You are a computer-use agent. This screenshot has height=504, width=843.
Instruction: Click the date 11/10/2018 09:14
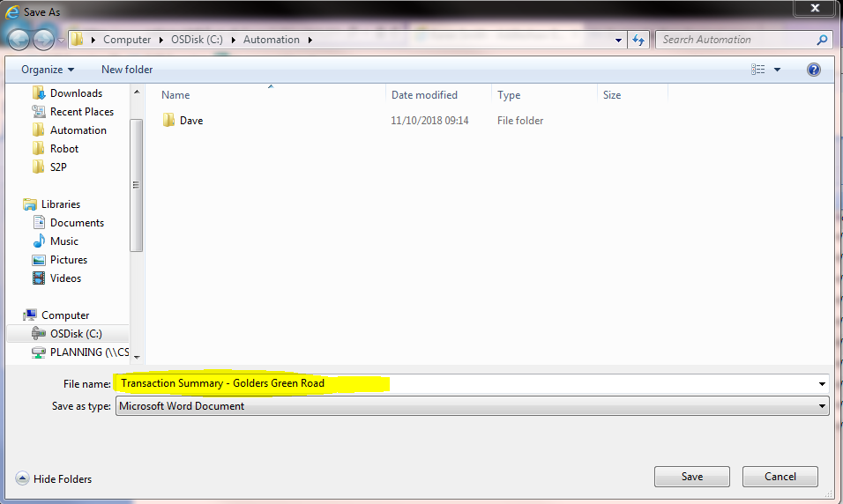coord(429,121)
